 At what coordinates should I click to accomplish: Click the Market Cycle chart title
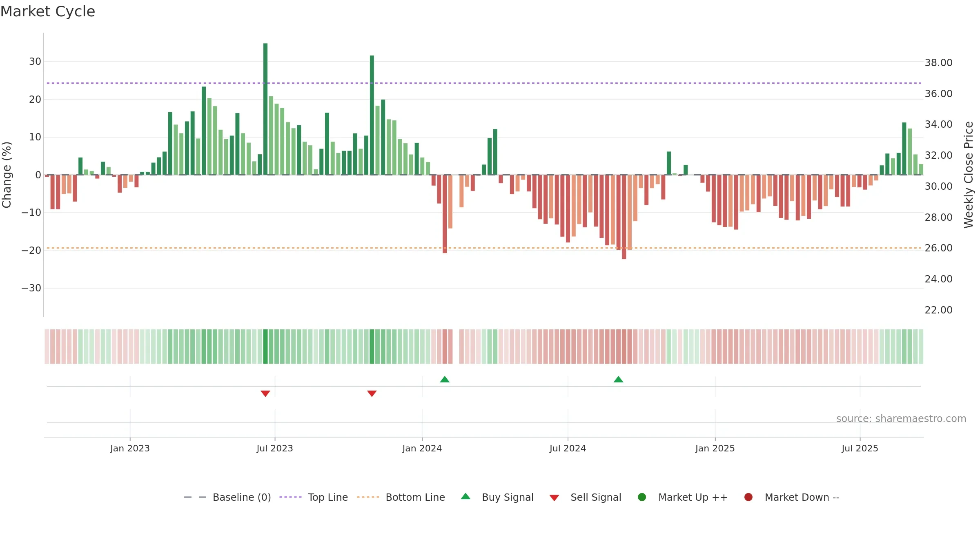[48, 11]
